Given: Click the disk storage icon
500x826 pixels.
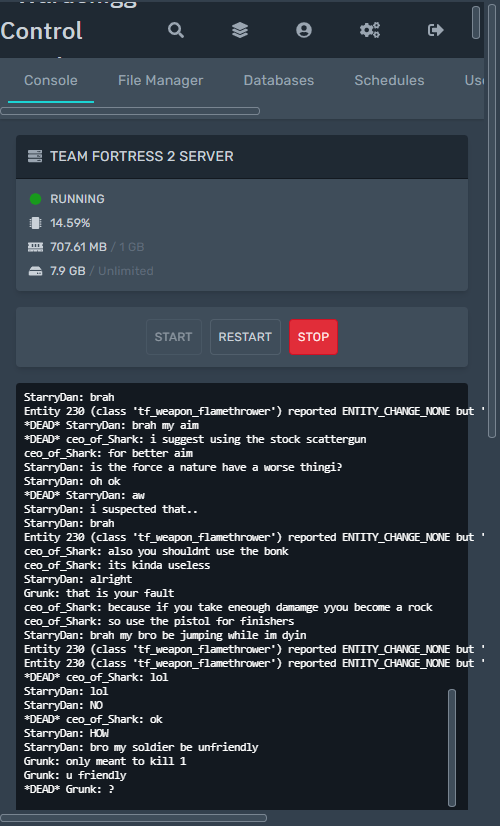Looking at the screenshot, I should pos(35,271).
